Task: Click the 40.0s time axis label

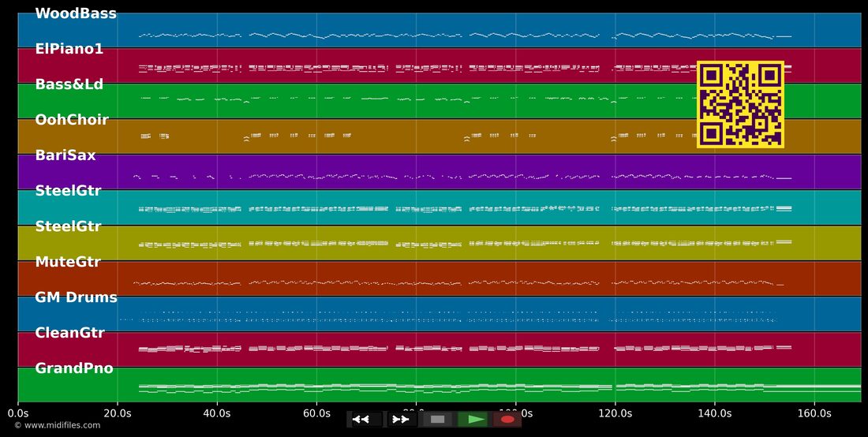Action: (x=217, y=413)
